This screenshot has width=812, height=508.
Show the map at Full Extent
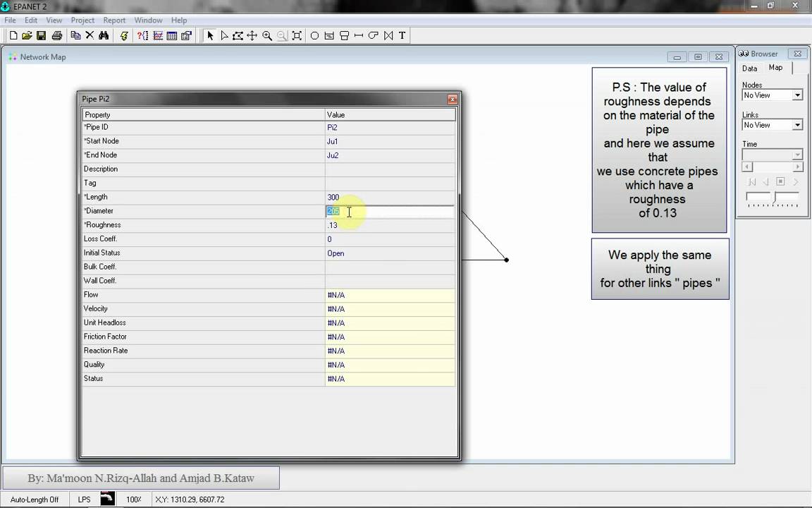(297, 36)
